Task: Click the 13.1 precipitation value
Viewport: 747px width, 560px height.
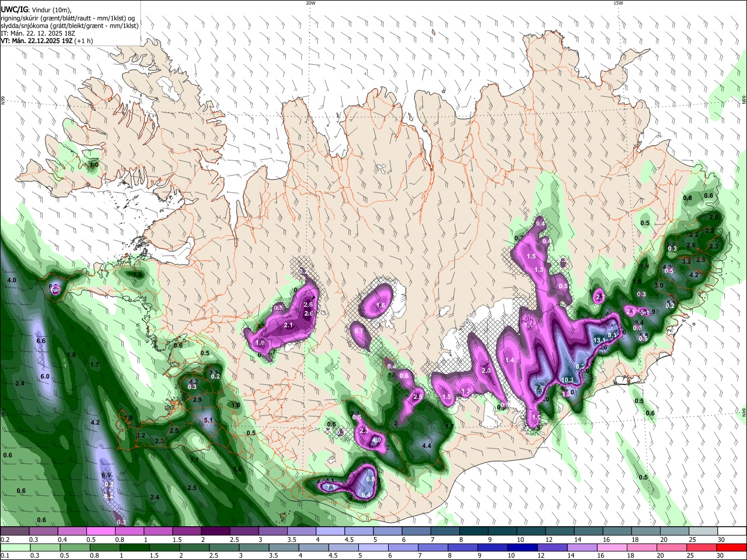Action: point(599,340)
